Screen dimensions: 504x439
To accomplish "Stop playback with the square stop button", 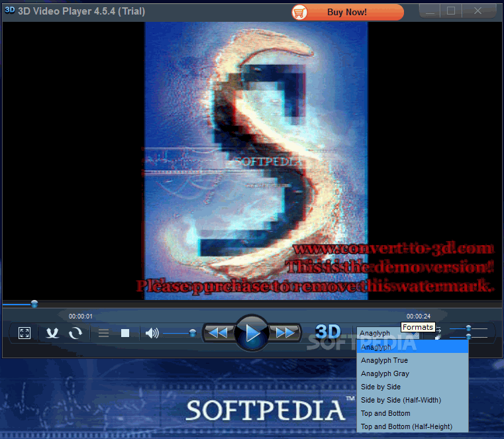I will (x=125, y=333).
